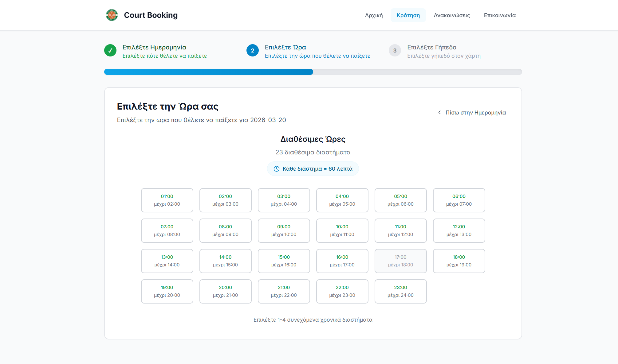Click the Επιλέξτε Ώρα step label
The height and width of the screenshot is (364, 618).
pyautogui.click(x=285, y=47)
